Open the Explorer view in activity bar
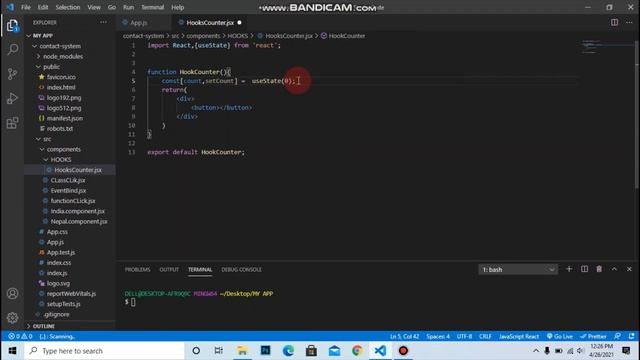Viewport: 640px width, 360px height. click(12, 26)
